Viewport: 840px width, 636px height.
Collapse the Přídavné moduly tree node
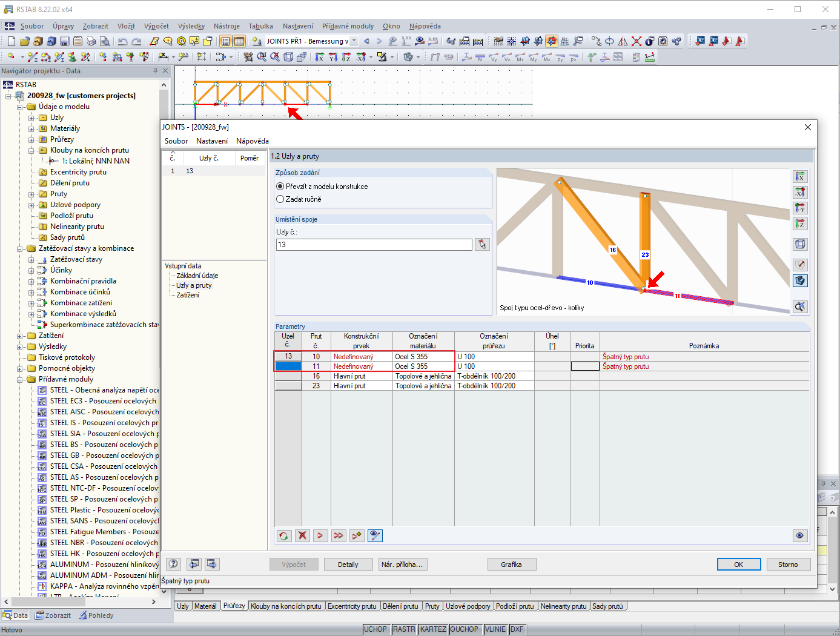[x=20, y=379]
